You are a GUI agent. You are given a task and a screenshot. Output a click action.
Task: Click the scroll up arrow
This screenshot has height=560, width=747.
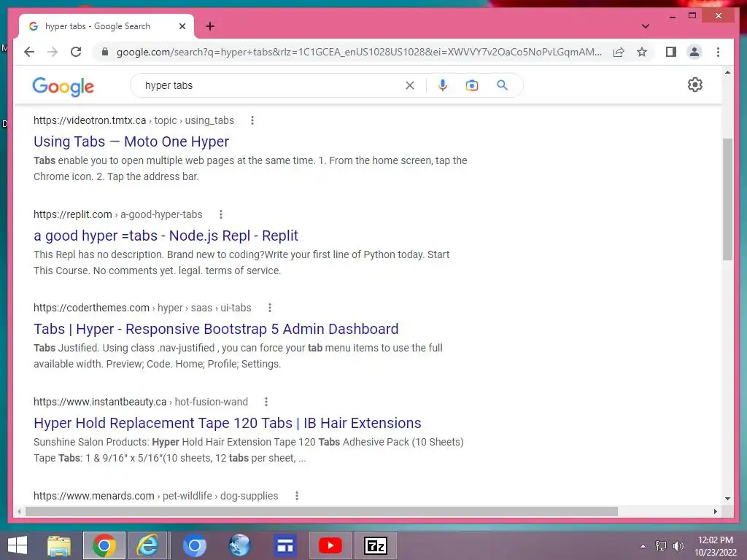pyautogui.click(x=727, y=72)
